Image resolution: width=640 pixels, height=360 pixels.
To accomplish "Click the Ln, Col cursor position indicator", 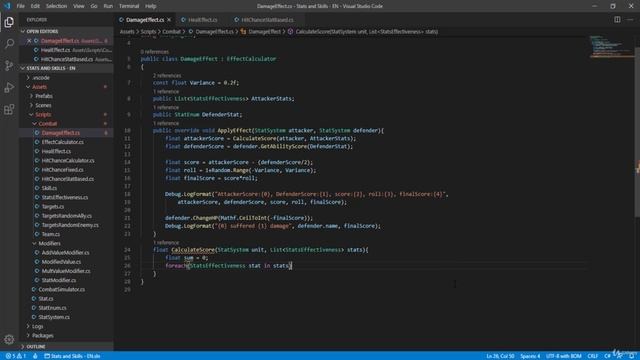I will click(x=500, y=356).
